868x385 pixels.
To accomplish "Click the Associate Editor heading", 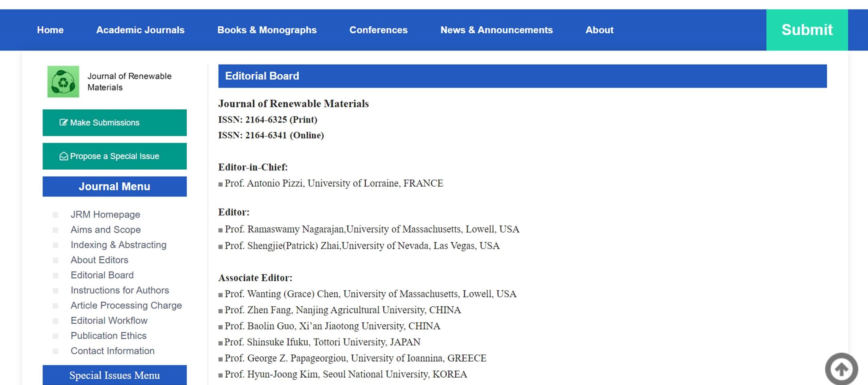I will point(255,278).
